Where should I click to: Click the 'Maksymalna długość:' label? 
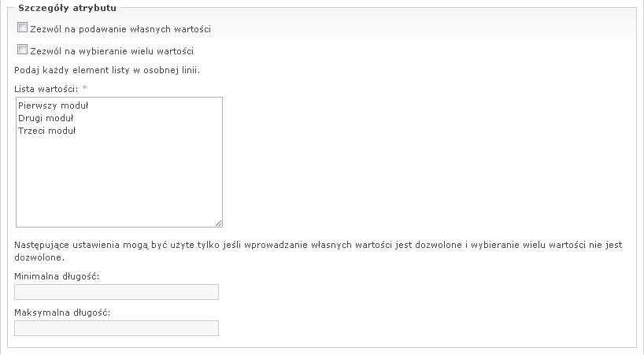click(x=63, y=312)
